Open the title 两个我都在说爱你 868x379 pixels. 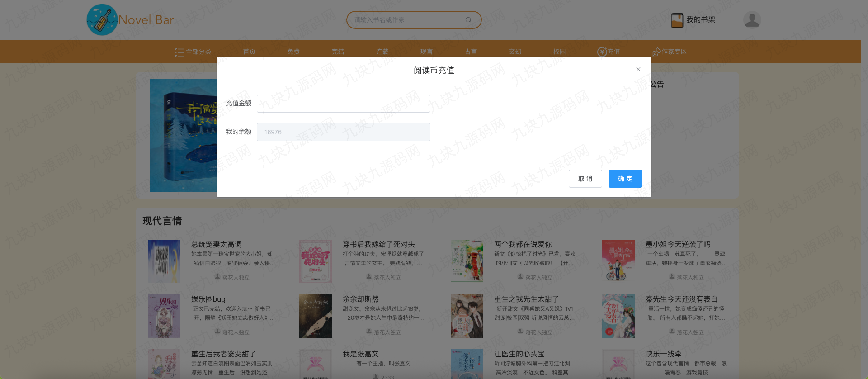[523, 245]
